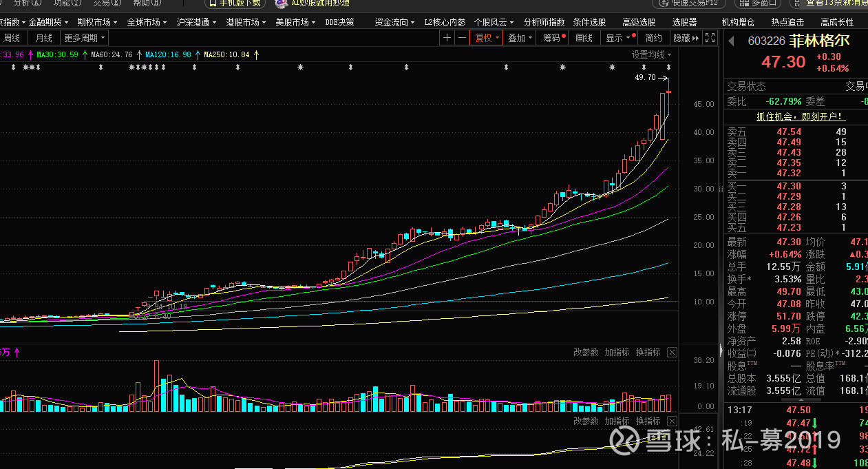
Task: Click the mobile download icon at the top
Action: coord(213,3)
